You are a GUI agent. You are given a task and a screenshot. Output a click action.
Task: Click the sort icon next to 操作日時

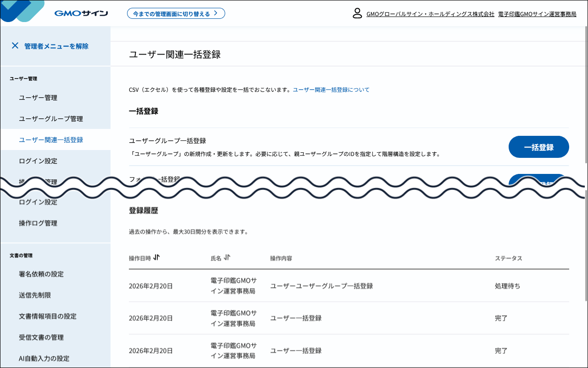pos(156,258)
